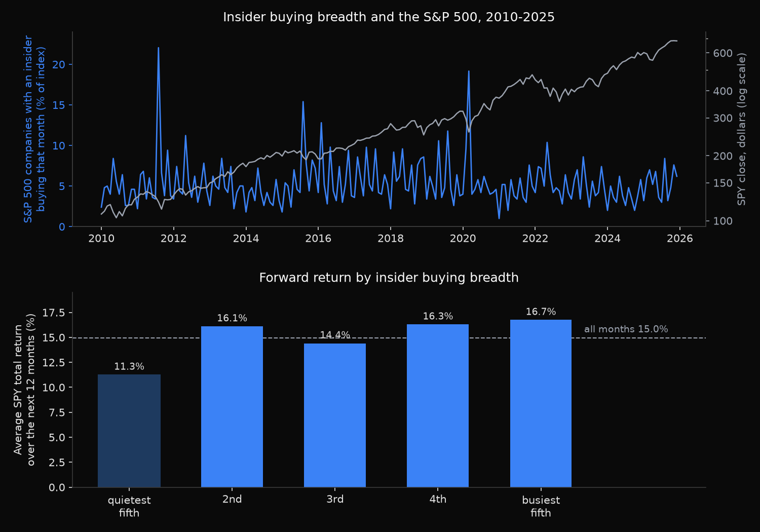Select the '3rd' quintile bar

click(335, 415)
